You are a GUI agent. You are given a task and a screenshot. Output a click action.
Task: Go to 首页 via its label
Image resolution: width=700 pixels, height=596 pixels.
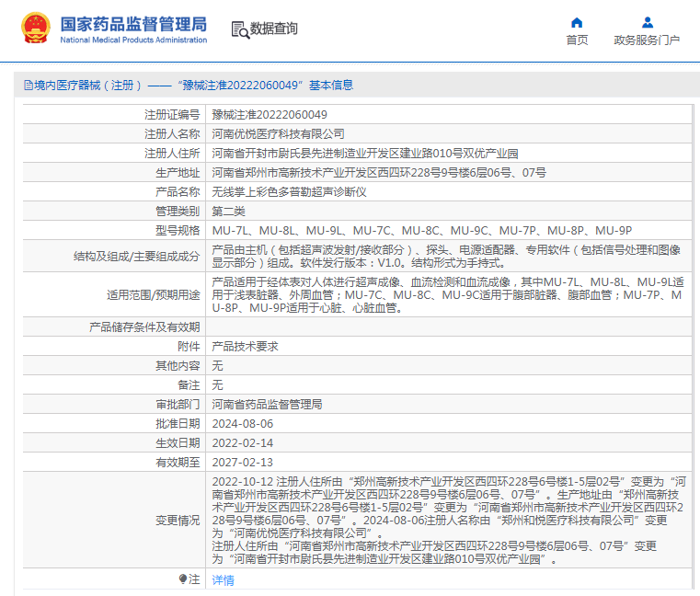point(577,40)
